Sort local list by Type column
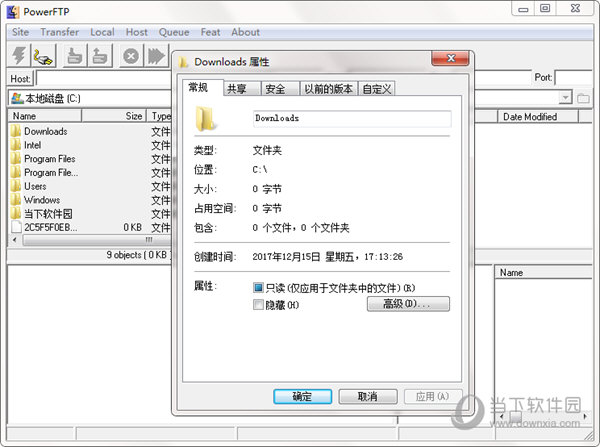Viewport: 600px width, 447px height. [x=160, y=116]
